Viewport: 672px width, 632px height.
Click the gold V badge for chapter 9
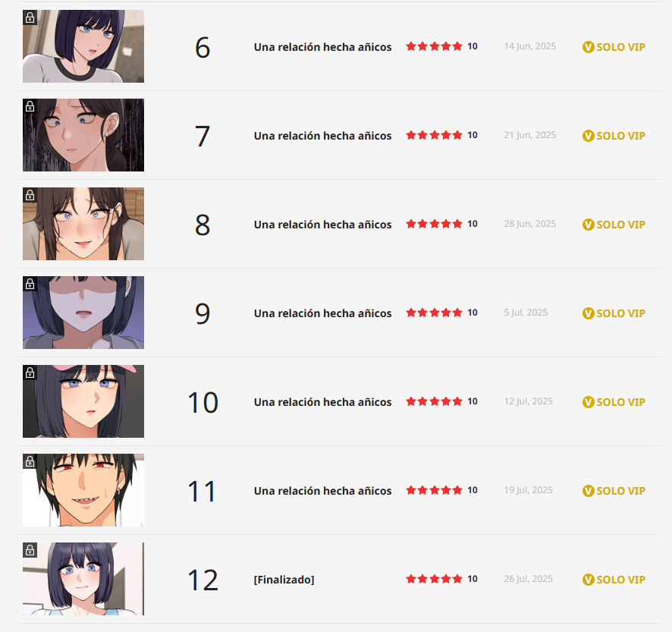(588, 313)
